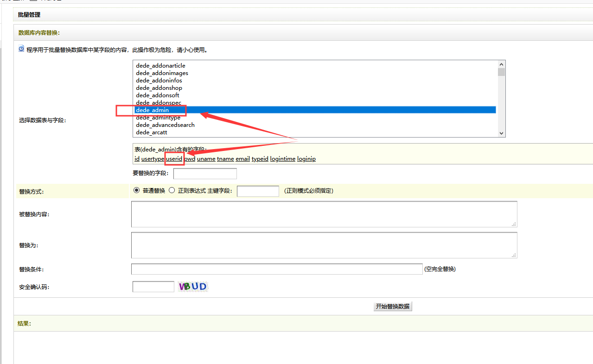Viewport: 593px width, 364px height.
Task: Select the 普通替换 radio button
Action: (136, 190)
